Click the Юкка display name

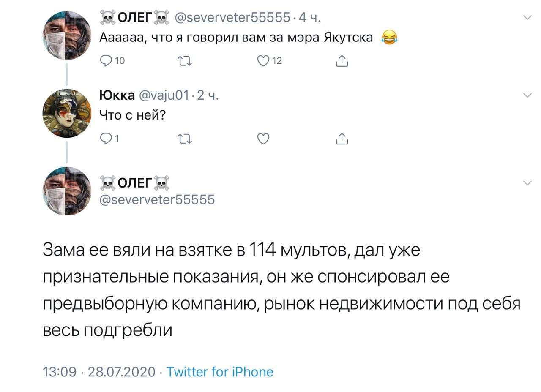coord(117,96)
